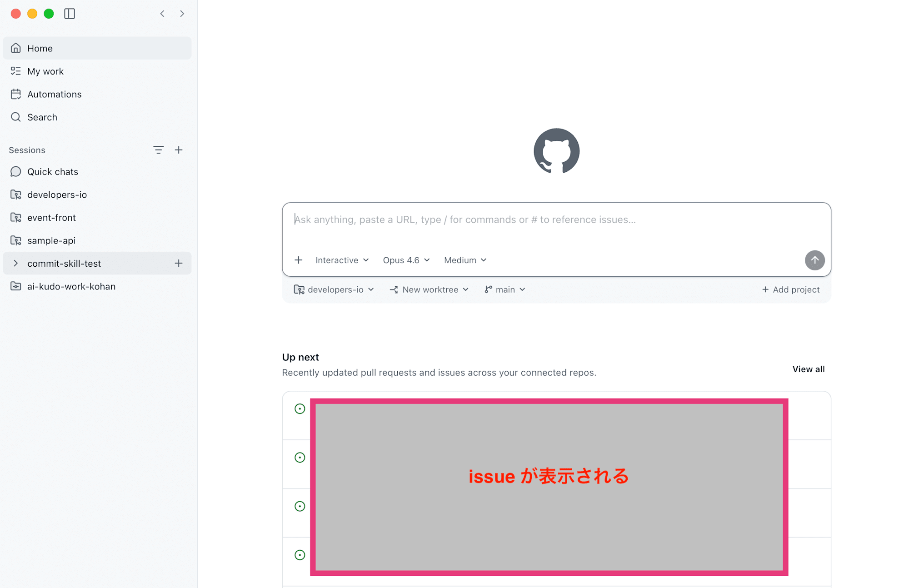Minimize the window with yellow button

32,14
